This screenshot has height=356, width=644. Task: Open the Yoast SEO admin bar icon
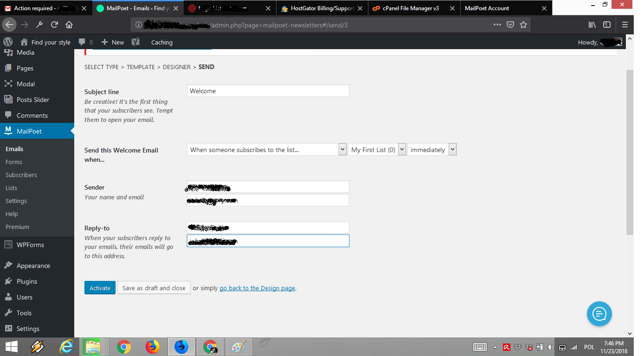point(135,42)
